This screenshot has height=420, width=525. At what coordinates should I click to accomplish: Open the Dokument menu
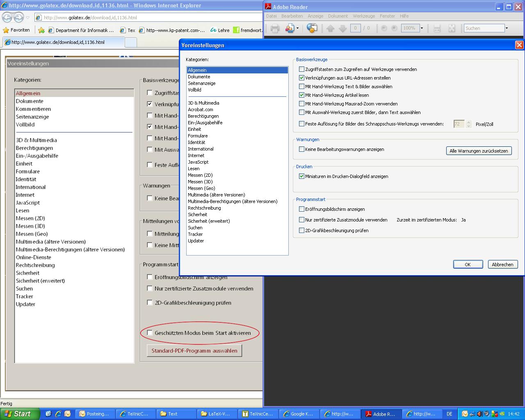click(x=338, y=16)
